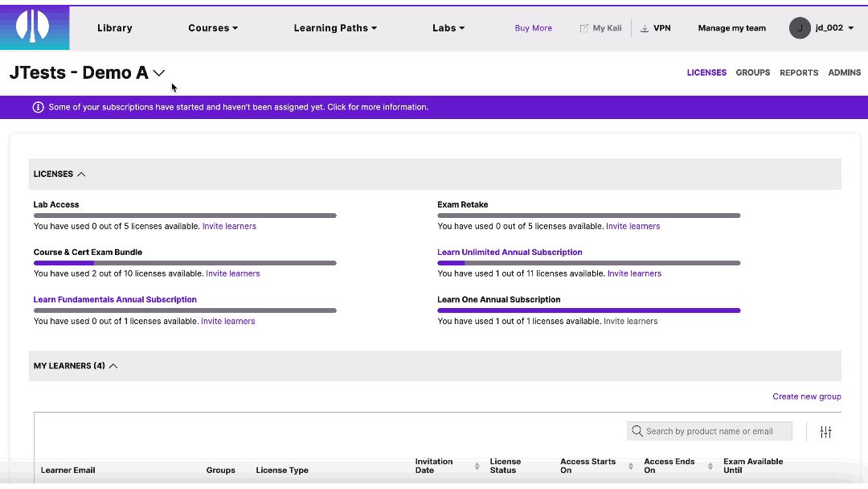868x489 pixels.
Task: Sort the Access Ends On column arrows
Action: click(x=710, y=465)
